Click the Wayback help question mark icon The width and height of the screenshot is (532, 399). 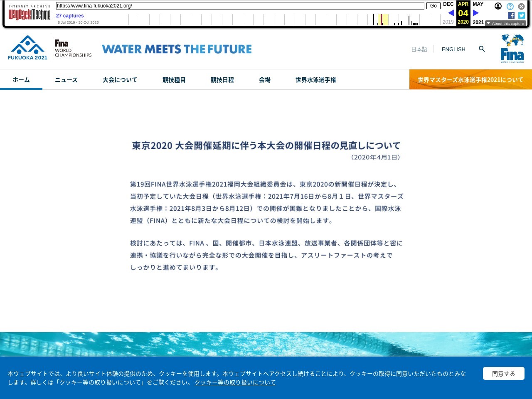(510, 6)
